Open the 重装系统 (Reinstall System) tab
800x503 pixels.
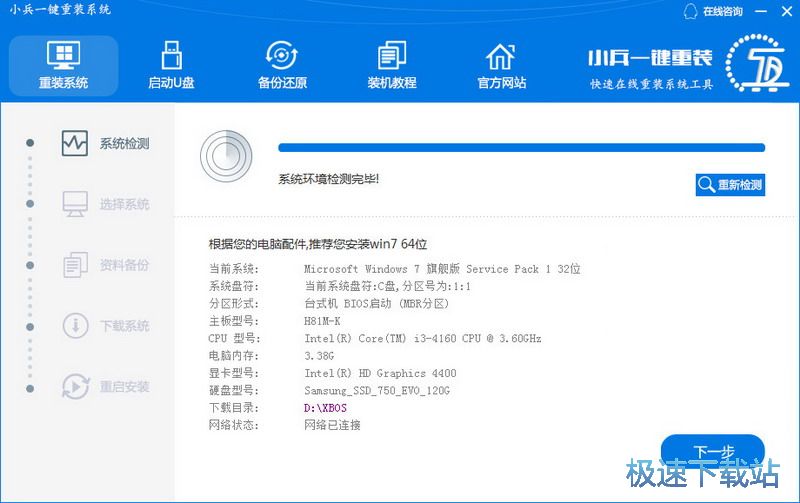coord(63,65)
